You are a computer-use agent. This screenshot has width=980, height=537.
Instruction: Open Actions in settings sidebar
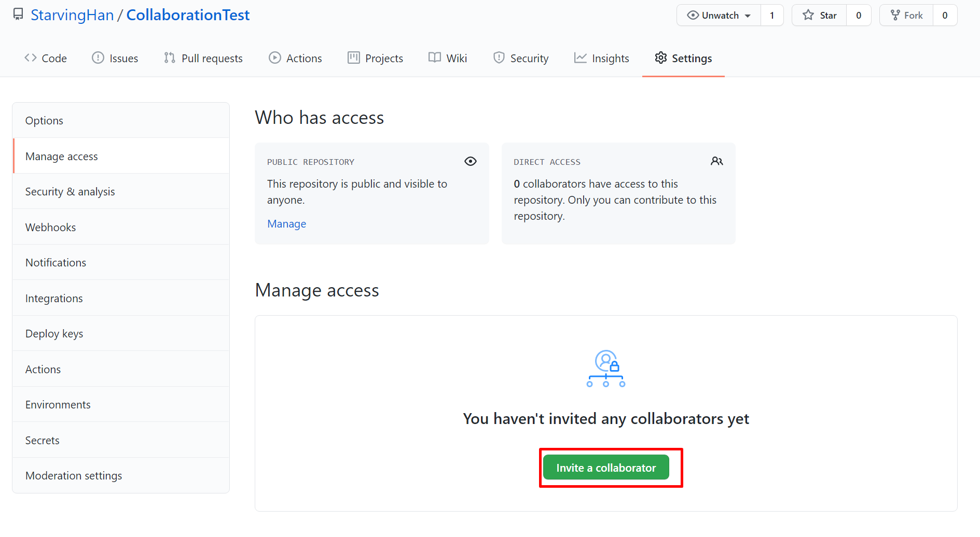tap(121, 369)
